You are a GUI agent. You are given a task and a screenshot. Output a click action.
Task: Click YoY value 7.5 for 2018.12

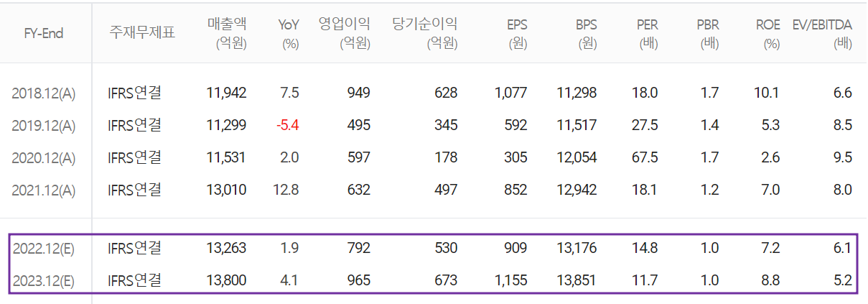(290, 93)
